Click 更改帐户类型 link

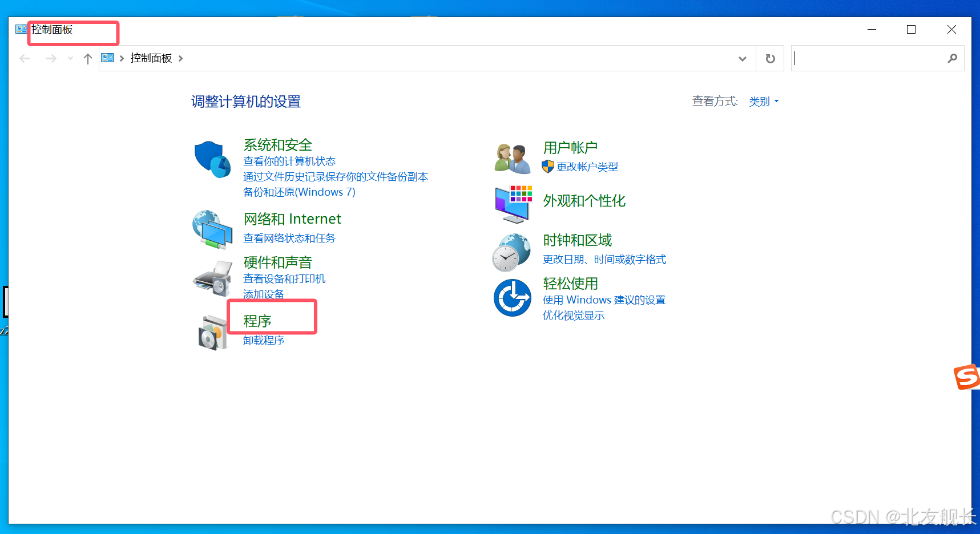pos(587,167)
